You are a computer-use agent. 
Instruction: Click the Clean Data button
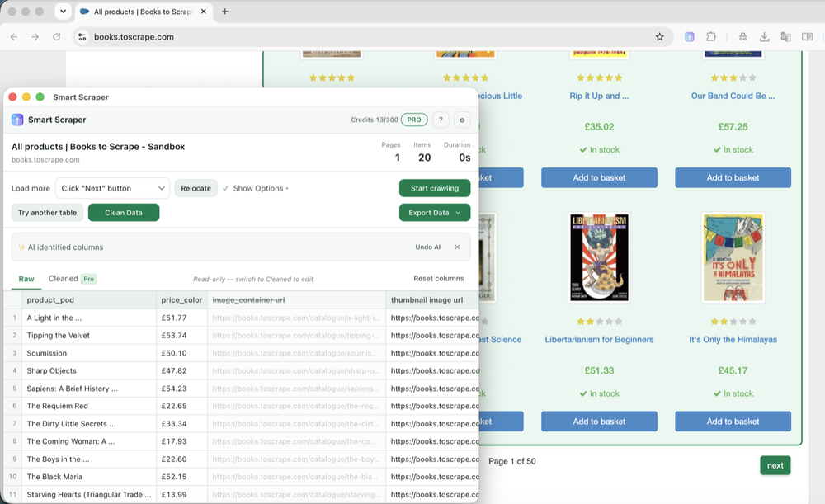[x=124, y=213]
